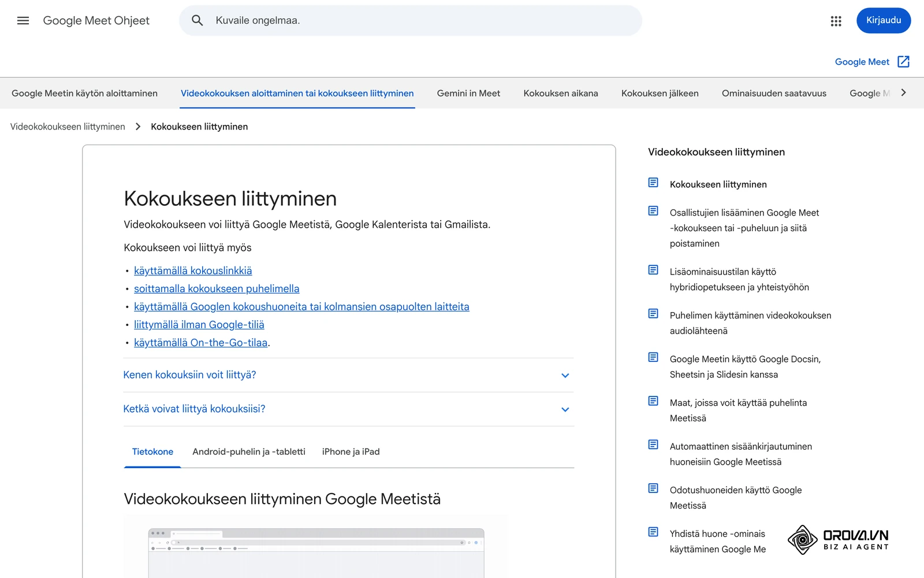
Task: Open the Kokouksen aikana tab
Action: pyautogui.click(x=561, y=94)
